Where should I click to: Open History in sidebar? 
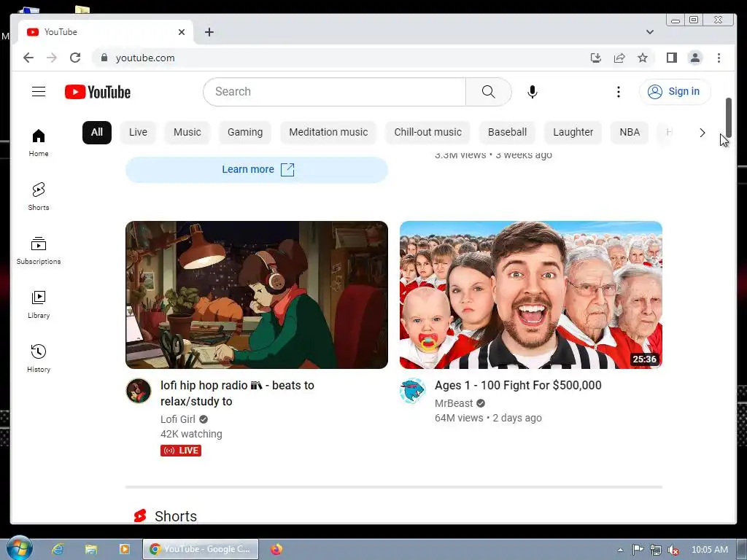pyautogui.click(x=39, y=358)
